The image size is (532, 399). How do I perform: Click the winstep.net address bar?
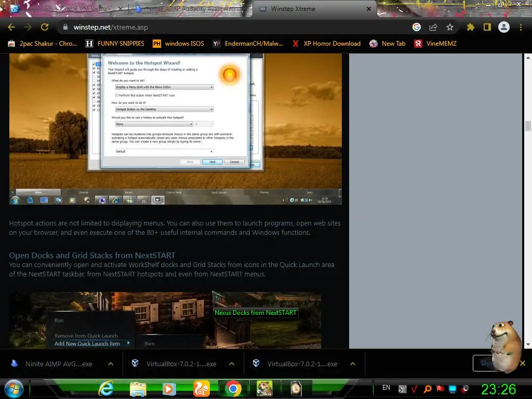pyautogui.click(x=234, y=27)
